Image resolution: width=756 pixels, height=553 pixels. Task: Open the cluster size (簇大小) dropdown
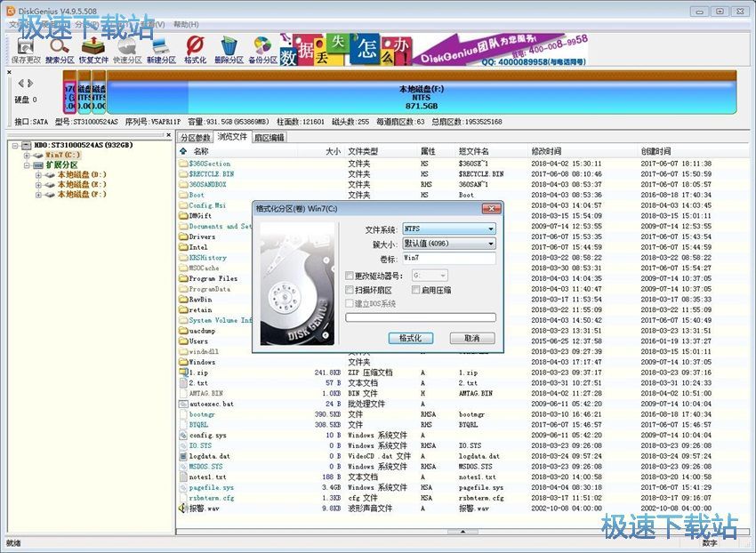pos(449,244)
